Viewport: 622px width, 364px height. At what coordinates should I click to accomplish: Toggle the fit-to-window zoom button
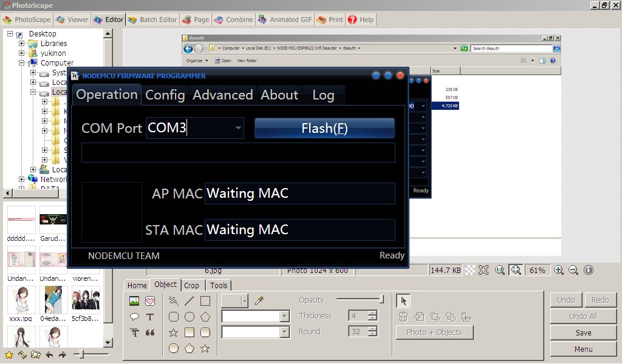(516, 270)
